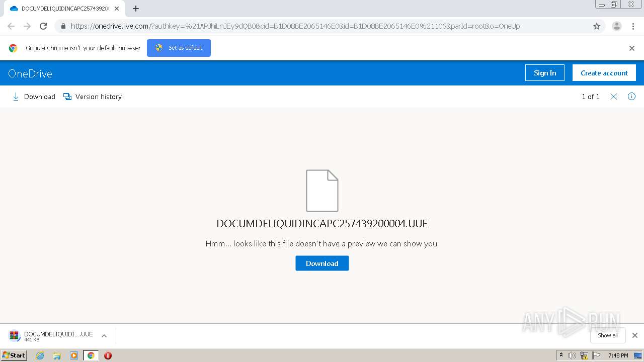Screen dimensions: 644x362
Task: Bookmark this page with the star icon
Action: click(597, 26)
